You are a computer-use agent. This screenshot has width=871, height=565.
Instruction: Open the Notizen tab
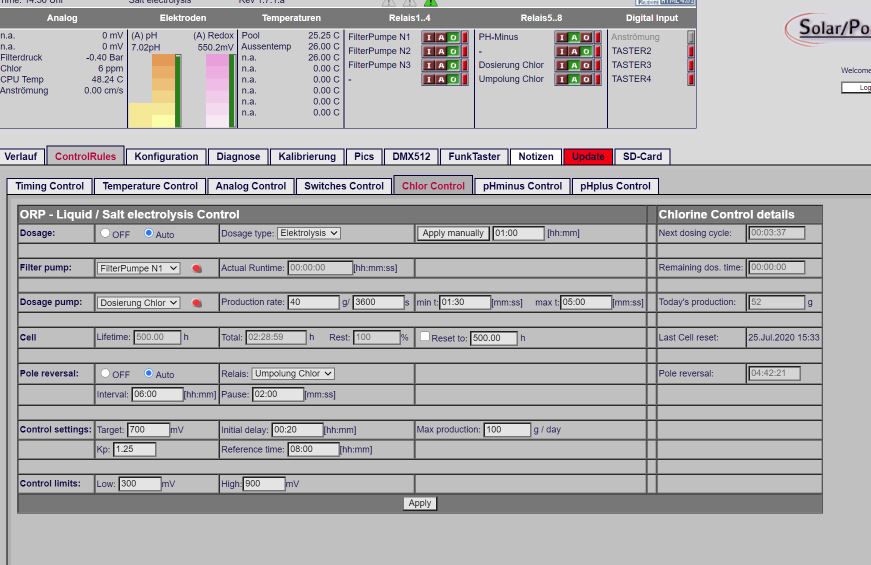(x=536, y=157)
